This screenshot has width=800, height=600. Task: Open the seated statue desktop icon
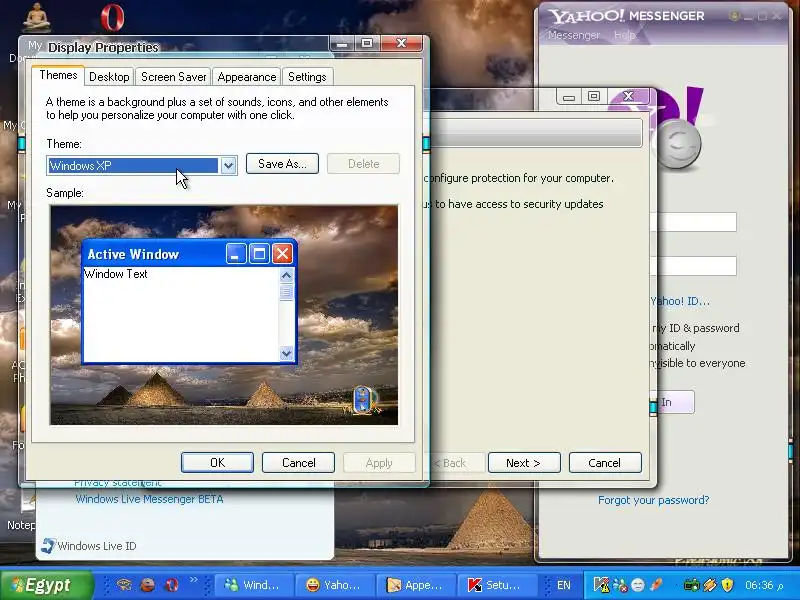coord(37,17)
